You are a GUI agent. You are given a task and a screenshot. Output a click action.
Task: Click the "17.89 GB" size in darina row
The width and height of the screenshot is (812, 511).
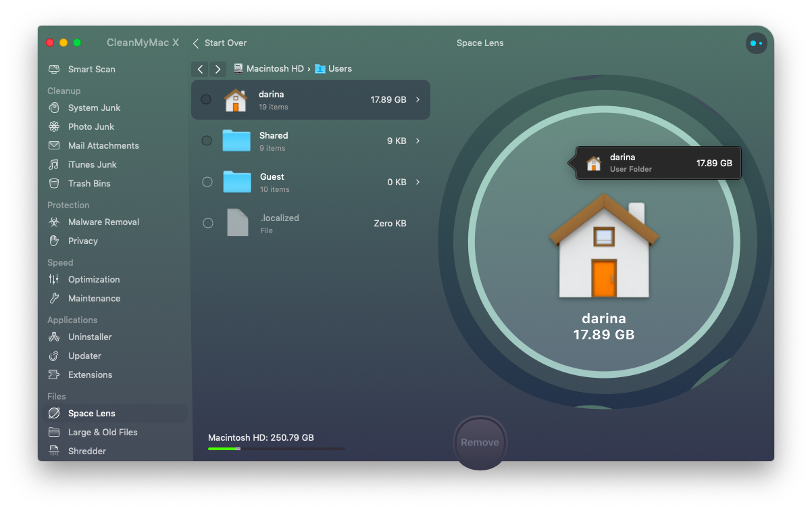point(388,99)
